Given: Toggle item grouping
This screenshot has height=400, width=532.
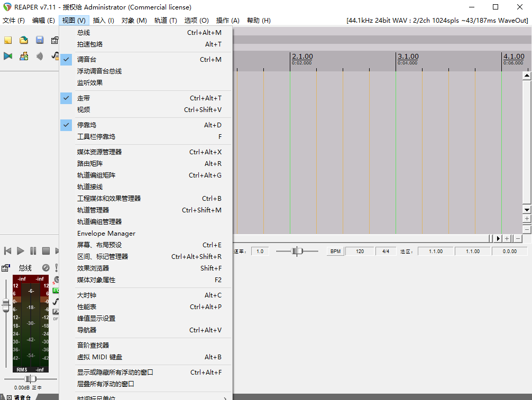Looking at the screenshot, I should coord(23,57).
